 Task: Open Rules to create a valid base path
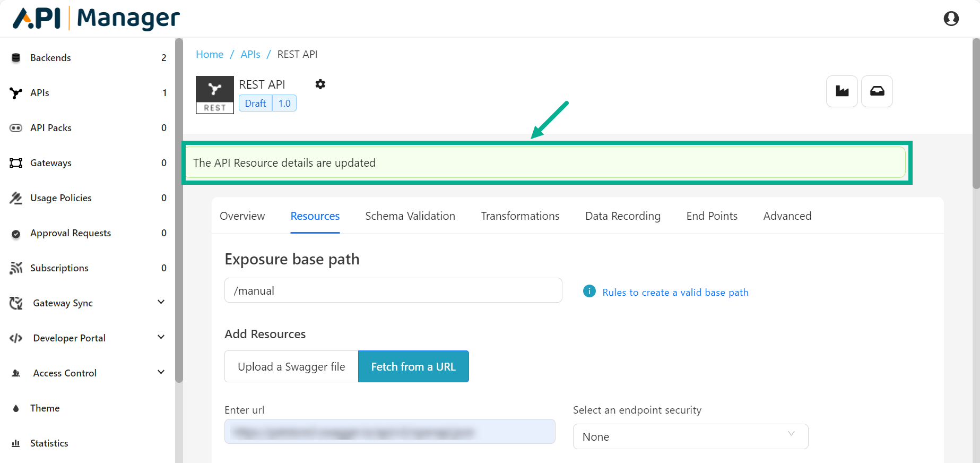tap(675, 293)
